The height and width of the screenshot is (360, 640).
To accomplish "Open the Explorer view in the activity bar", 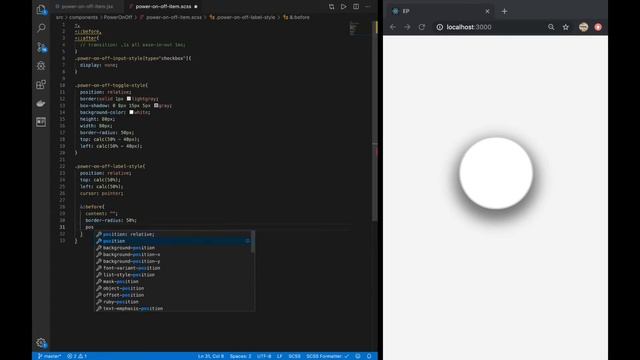I will pos(41,9).
